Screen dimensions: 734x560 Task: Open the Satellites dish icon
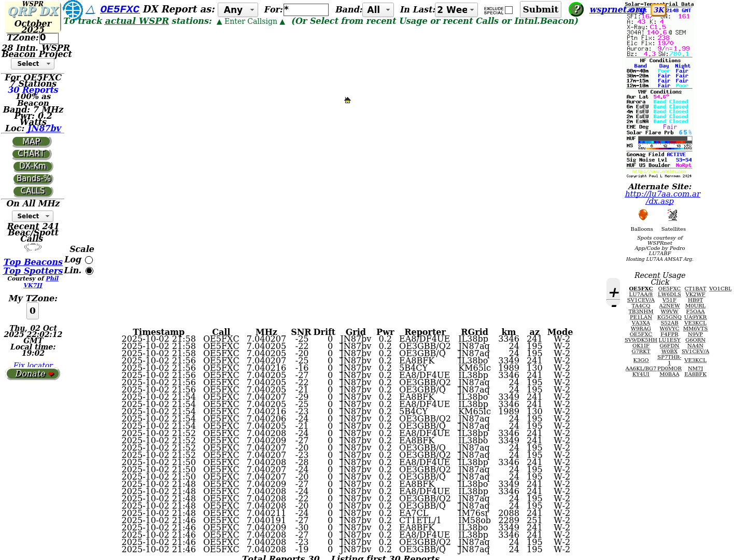(673, 215)
